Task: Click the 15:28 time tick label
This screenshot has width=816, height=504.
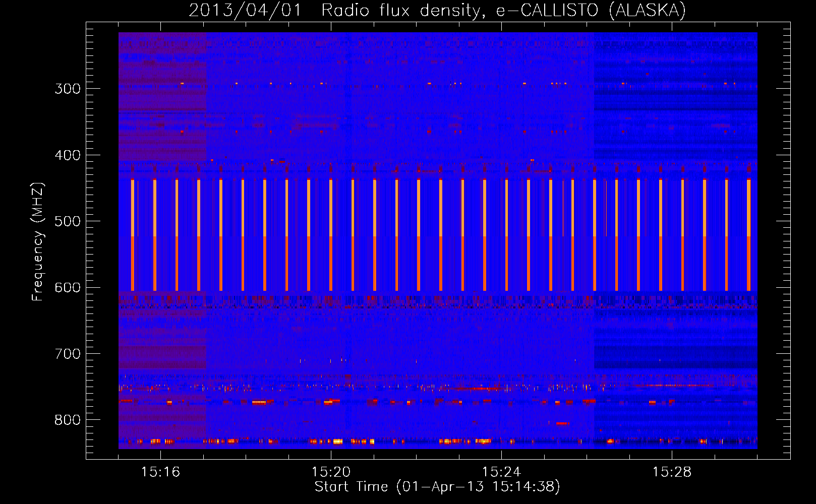Action: (672, 472)
